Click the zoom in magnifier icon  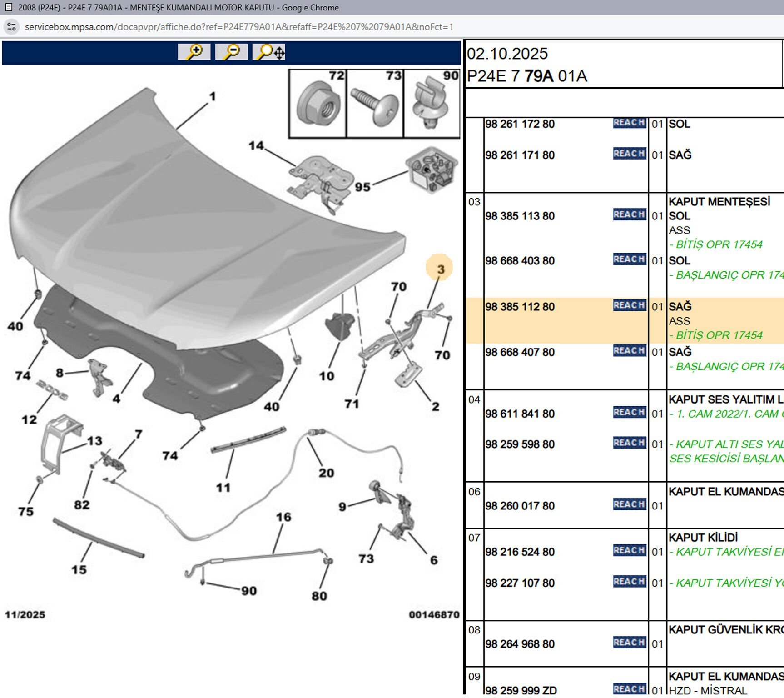[x=194, y=52]
